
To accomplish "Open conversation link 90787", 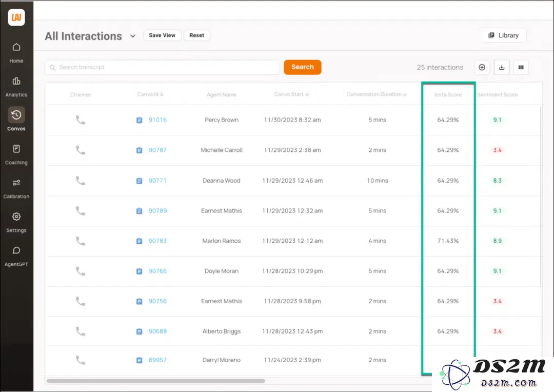I will (x=157, y=150).
